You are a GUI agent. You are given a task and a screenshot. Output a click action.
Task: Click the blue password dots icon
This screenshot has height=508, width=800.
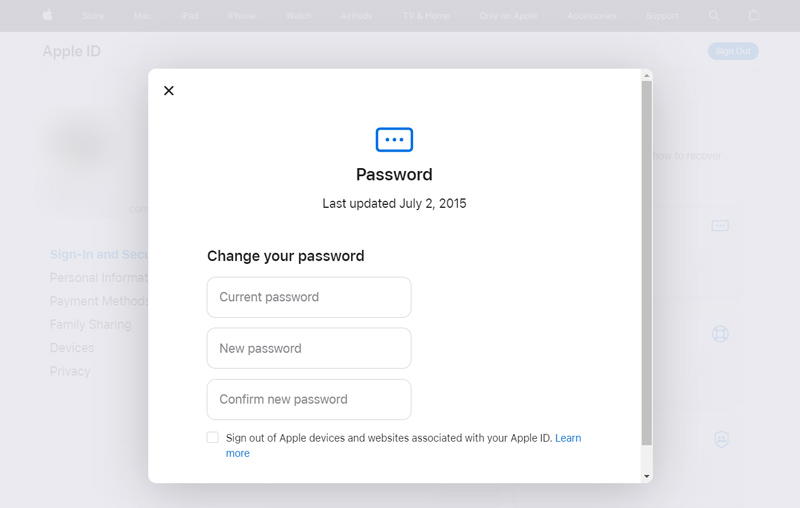click(394, 140)
